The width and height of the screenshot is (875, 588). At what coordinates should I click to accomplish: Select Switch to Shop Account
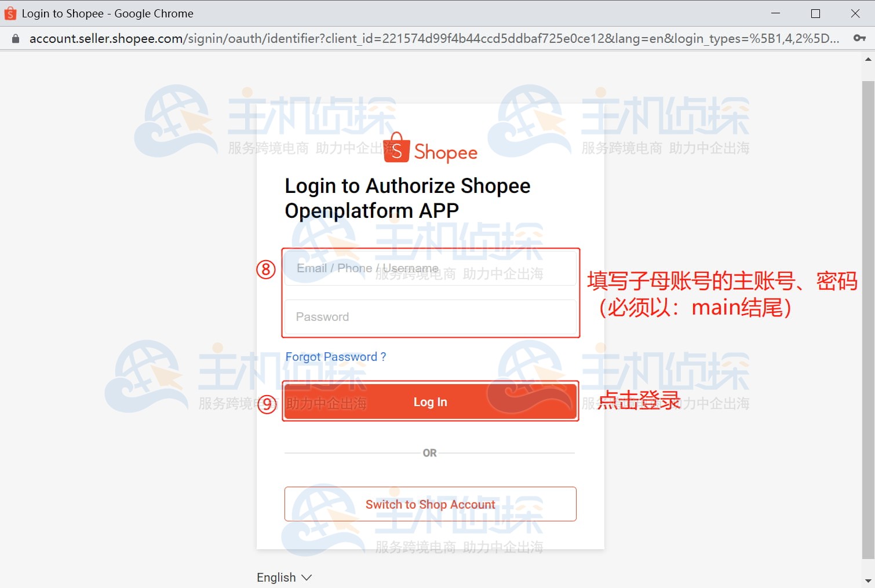pos(429,504)
